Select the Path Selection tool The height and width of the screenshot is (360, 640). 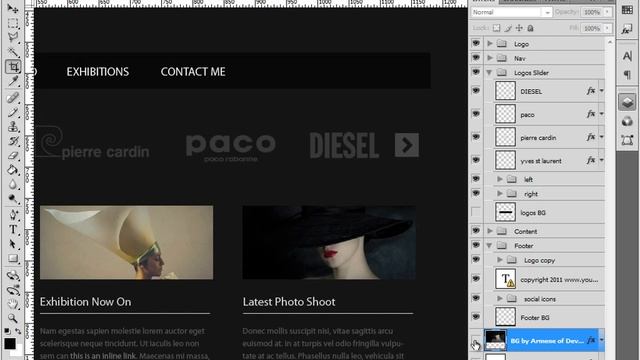(x=13, y=244)
